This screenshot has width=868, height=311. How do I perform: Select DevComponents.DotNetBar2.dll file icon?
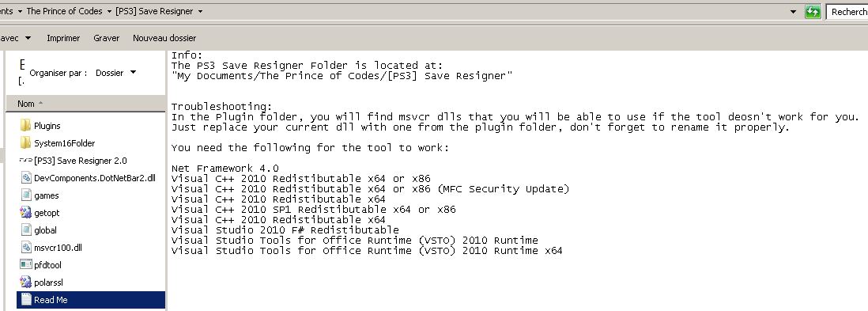coord(25,178)
